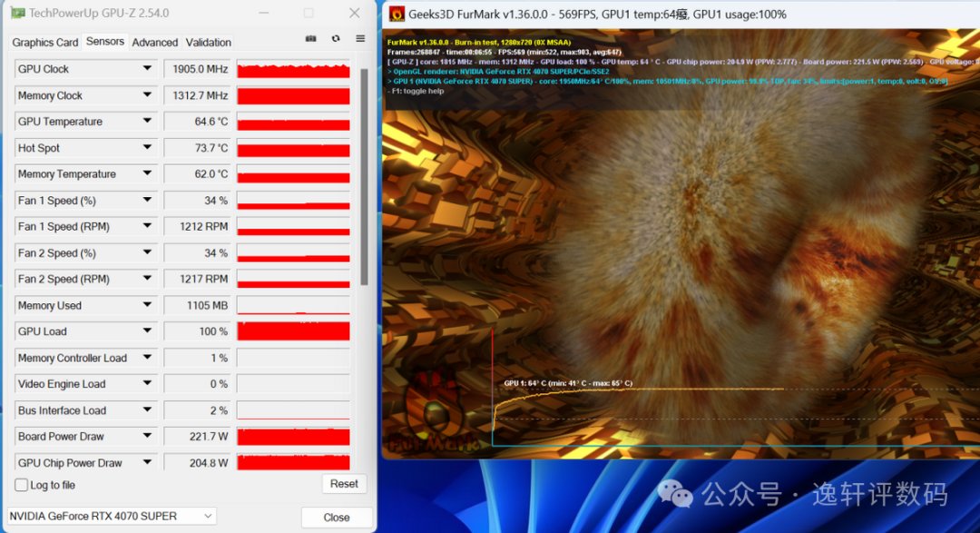
Task: Select the Sensors tab
Action: coord(105,41)
